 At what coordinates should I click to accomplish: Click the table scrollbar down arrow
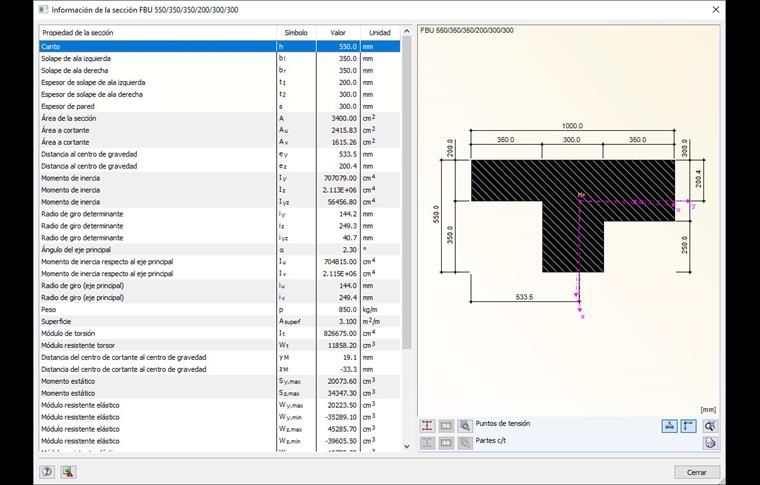tap(407, 447)
